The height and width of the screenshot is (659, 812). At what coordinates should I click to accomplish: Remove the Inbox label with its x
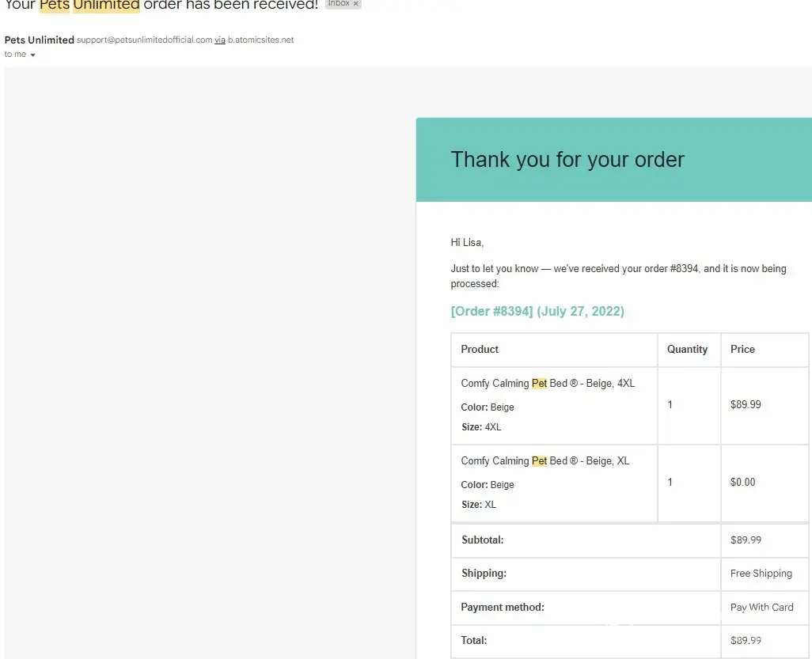click(x=356, y=4)
